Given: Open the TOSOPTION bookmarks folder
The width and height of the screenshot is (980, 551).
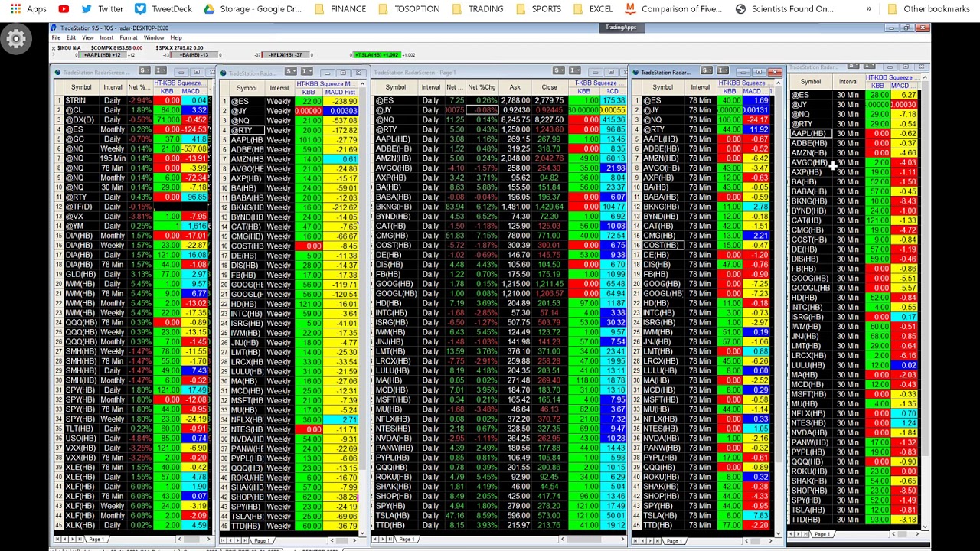Looking at the screenshot, I should click(409, 9).
